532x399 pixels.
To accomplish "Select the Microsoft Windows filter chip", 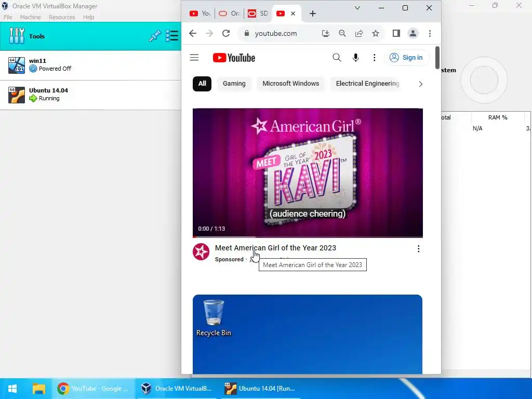I will tap(291, 84).
